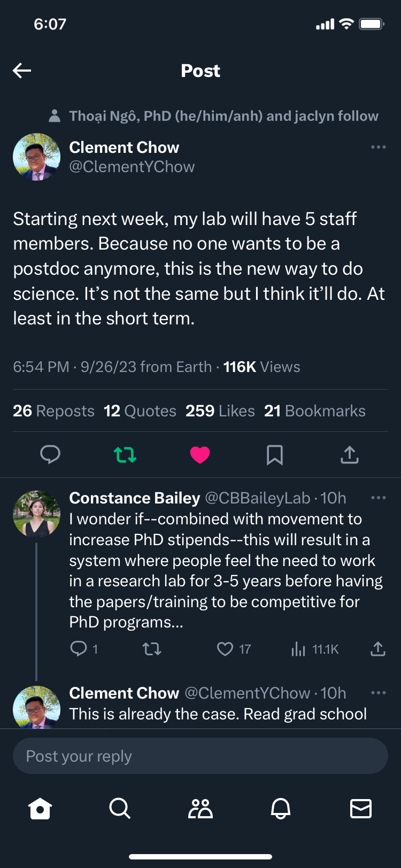Open Notifications bell tab
Viewport: 401px width, 868px height.
pyautogui.click(x=281, y=809)
